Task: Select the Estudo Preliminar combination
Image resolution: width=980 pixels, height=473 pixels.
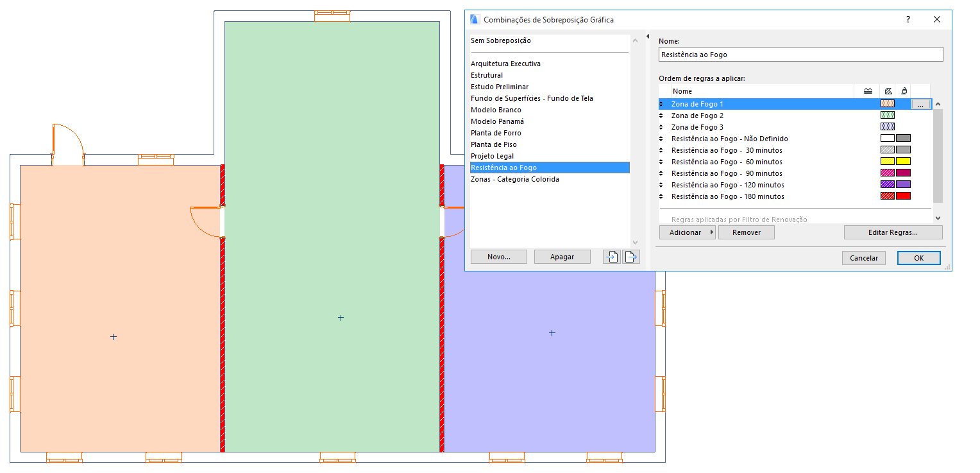Action: 500,87
